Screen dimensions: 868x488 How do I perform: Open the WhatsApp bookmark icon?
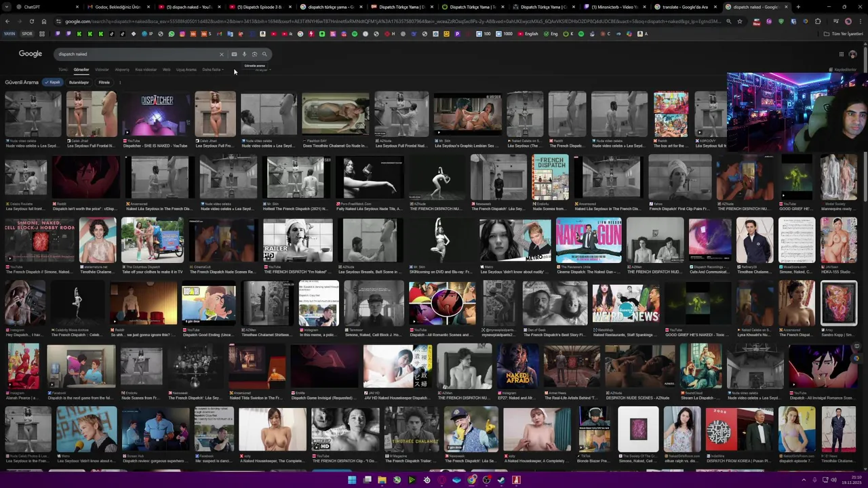(172, 34)
